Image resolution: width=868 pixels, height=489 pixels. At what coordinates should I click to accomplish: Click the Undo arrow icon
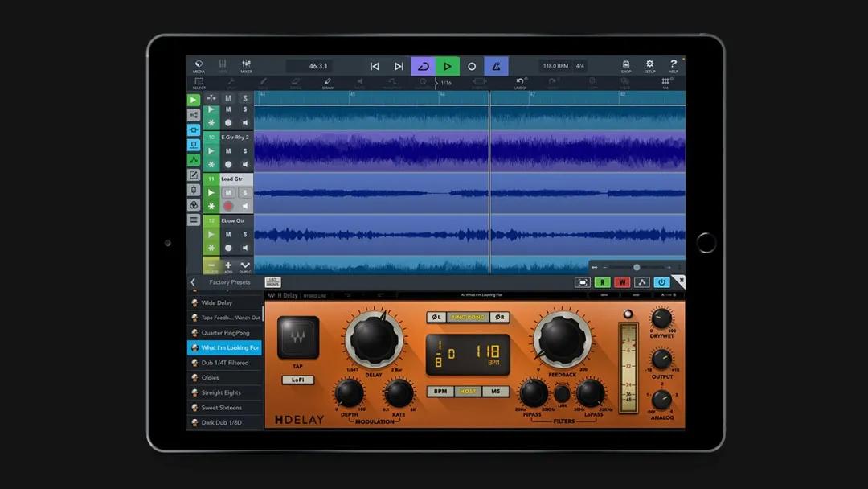[x=520, y=83]
